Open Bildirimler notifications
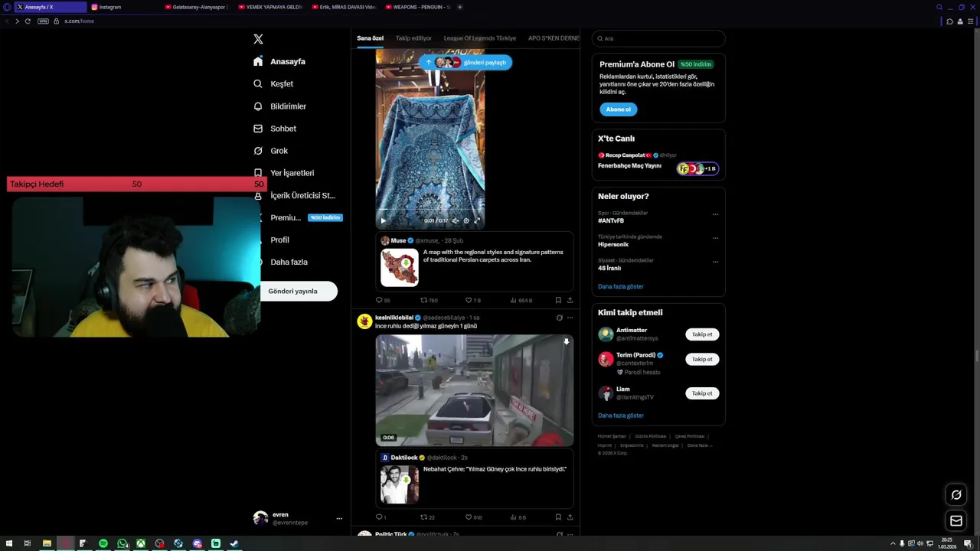The width and height of the screenshot is (980, 551). click(279, 106)
